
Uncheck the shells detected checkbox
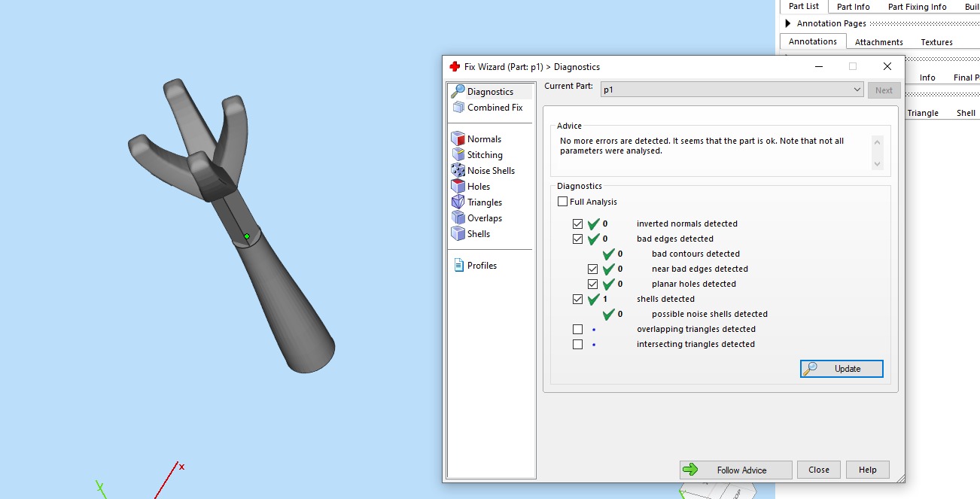coord(577,299)
